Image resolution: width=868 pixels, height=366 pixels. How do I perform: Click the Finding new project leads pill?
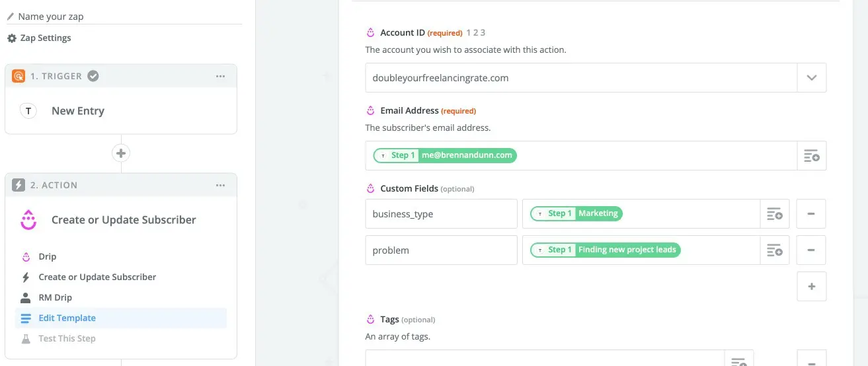[606, 250]
